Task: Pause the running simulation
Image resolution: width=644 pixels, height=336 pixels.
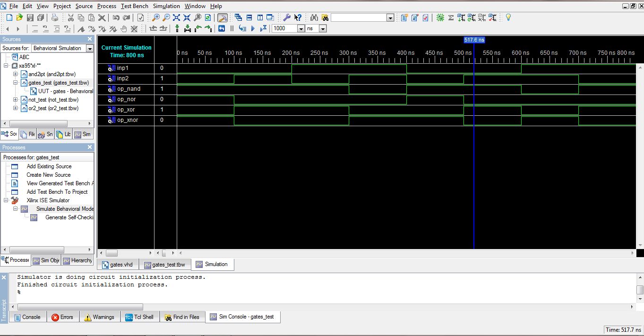Action: 232,28
